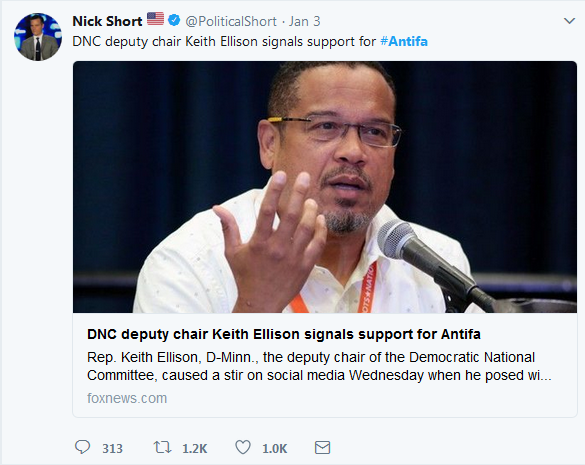585x465 pixels.
Task: Open Nick Short's profile avatar
Action: coord(38,37)
